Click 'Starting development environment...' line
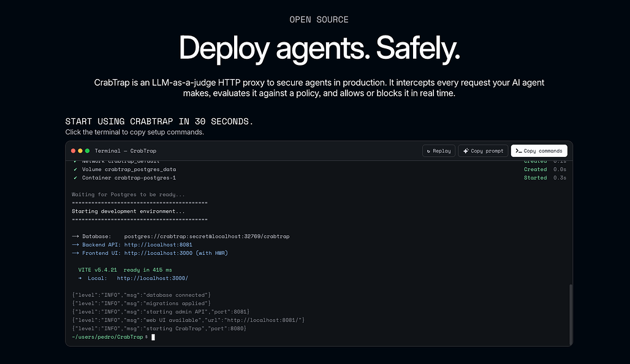The width and height of the screenshot is (630, 364). [128, 211]
